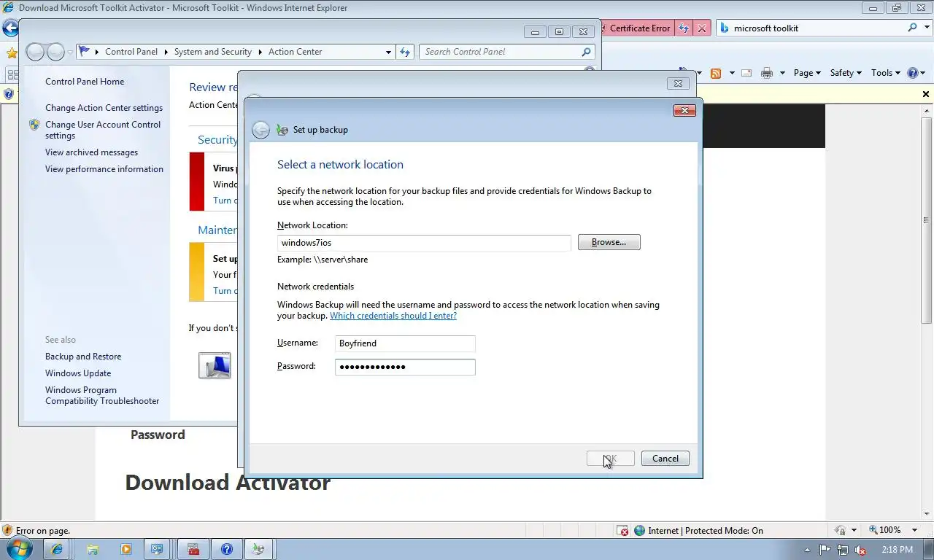Click the muted volume tray icon
Screen dimensions: 934x560
(860, 550)
